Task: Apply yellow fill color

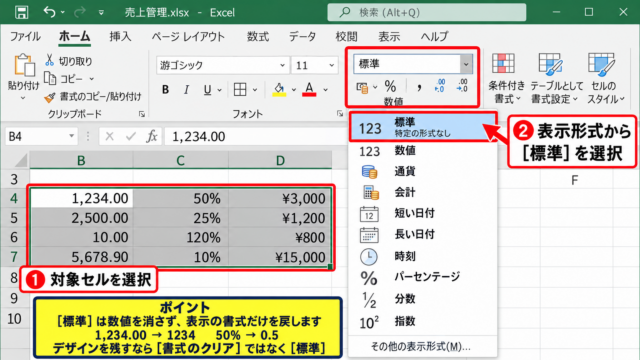Action: pos(279,89)
